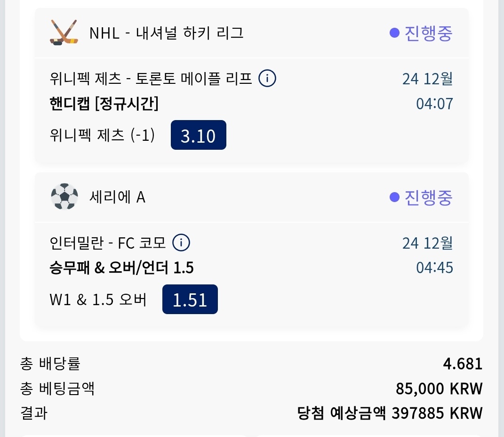Open the 인터밀란 - FC 코모 match

108,243
